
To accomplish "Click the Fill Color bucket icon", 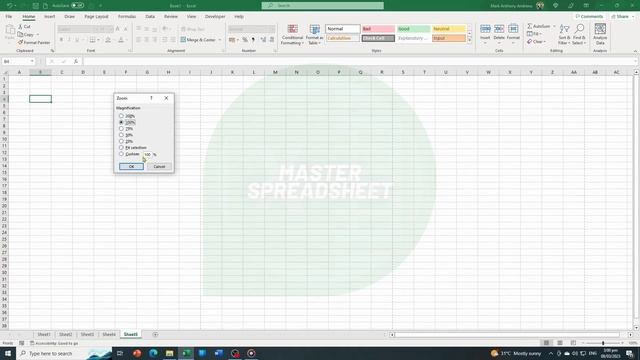I will [x=108, y=40].
